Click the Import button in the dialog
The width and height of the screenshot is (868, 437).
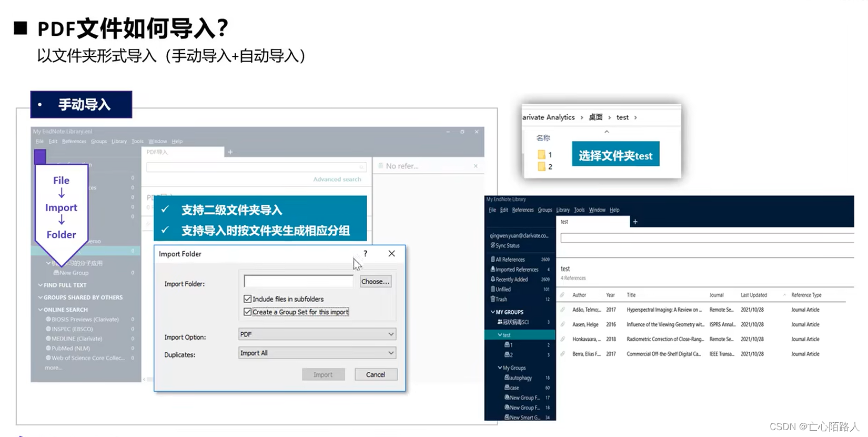click(323, 374)
